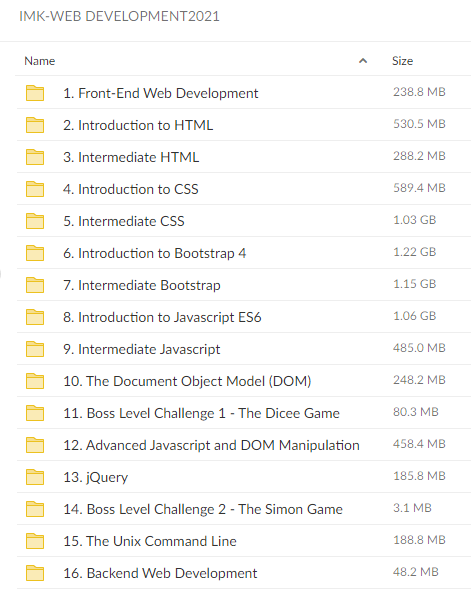Click the size value '530.5 MB'

(x=419, y=124)
